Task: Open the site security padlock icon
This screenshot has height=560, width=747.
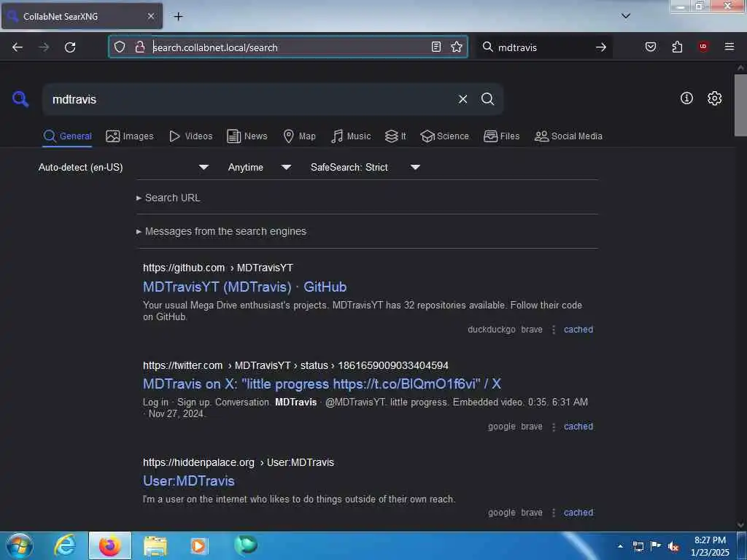Action: pyautogui.click(x=140, y=47)
